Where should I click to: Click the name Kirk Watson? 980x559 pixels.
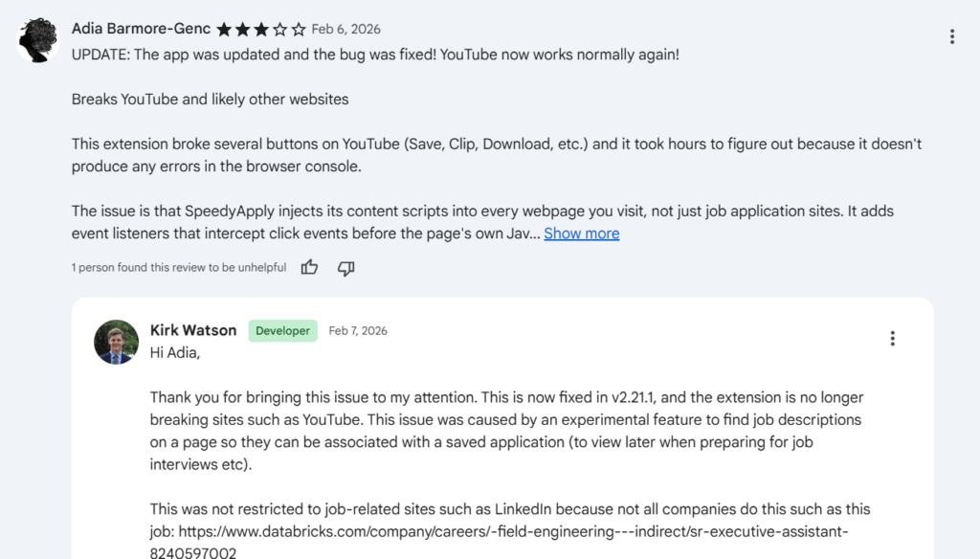[192, 330]
